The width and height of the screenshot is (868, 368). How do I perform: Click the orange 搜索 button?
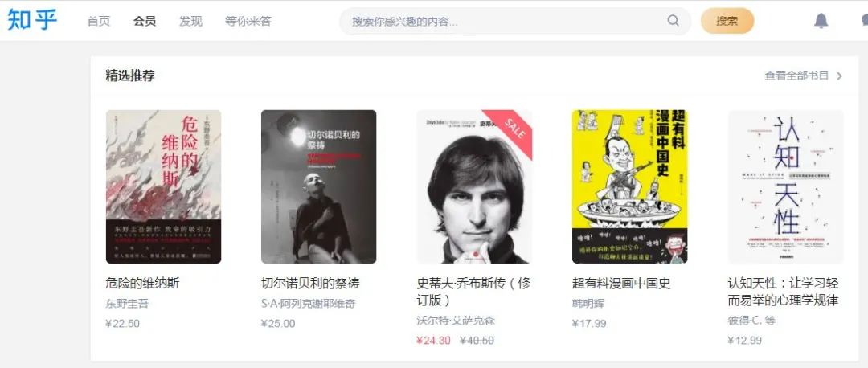727,21
